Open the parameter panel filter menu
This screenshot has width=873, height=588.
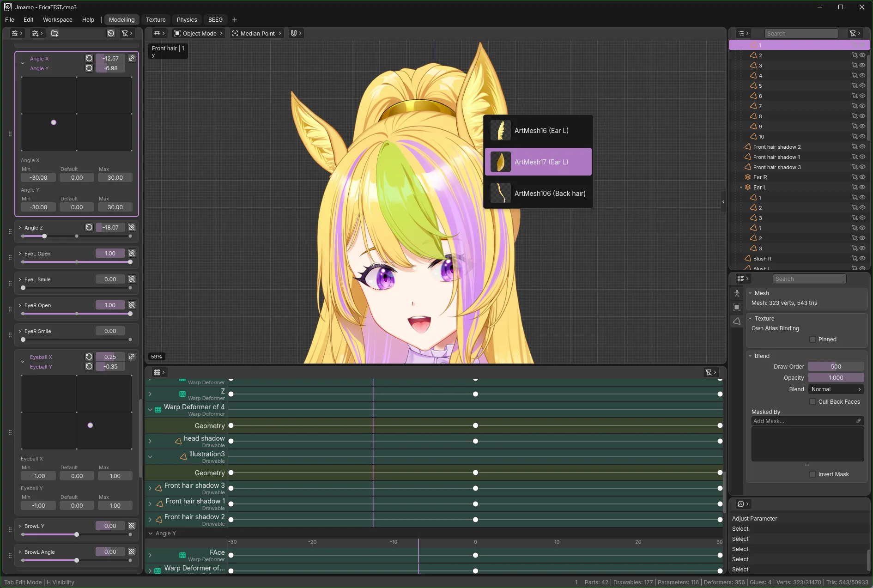tap(127, 33)
